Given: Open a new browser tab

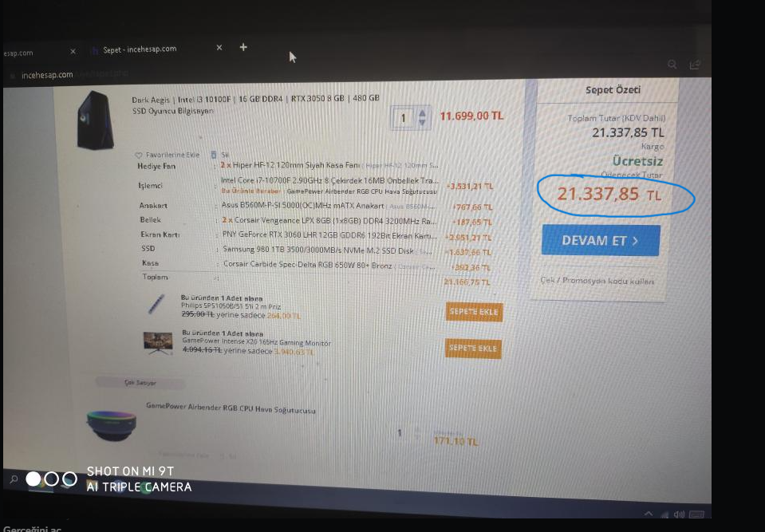Looking at the screenshot, I should pyautogui.click(x=243, y=47).
